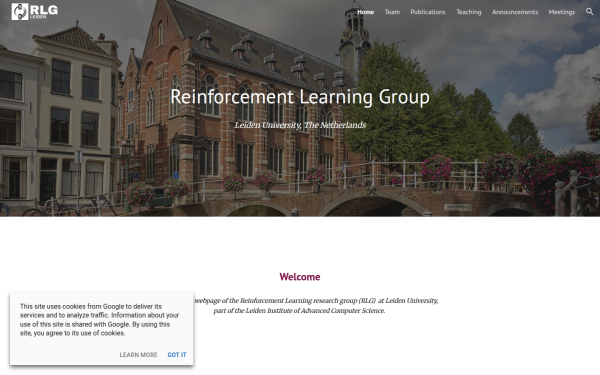Go to the Home menu item
Screen dimensions: 600x375
point(365,12)
